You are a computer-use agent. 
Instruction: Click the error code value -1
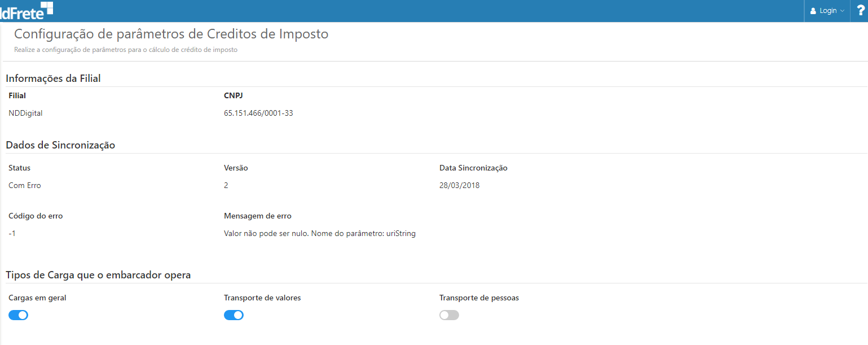[x=12, y=233]
